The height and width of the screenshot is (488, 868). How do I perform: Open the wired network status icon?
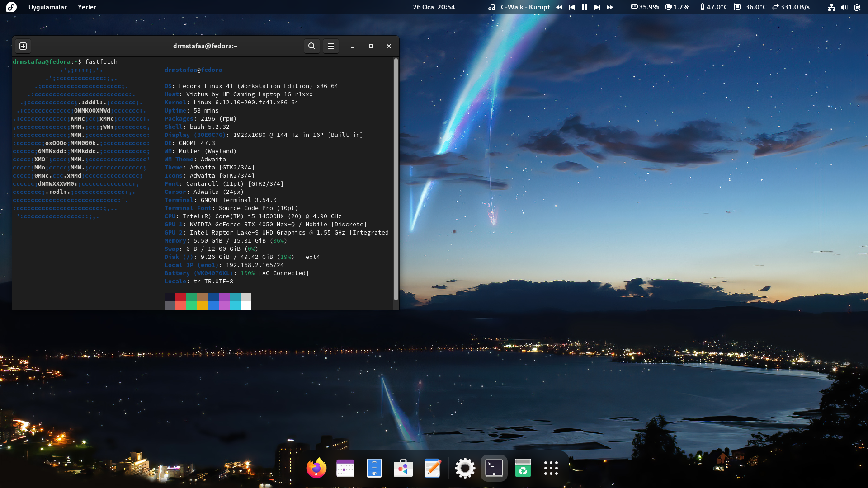[832, 7]
